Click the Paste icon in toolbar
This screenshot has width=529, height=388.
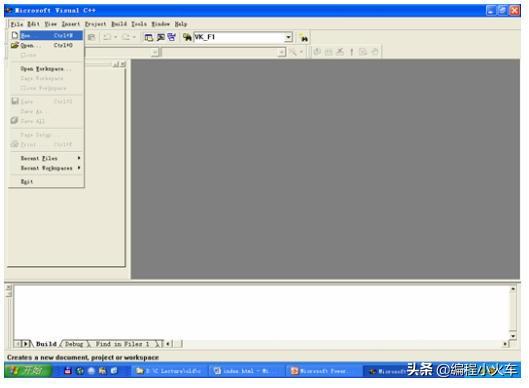pyautogui.click(x=91, y=37)
